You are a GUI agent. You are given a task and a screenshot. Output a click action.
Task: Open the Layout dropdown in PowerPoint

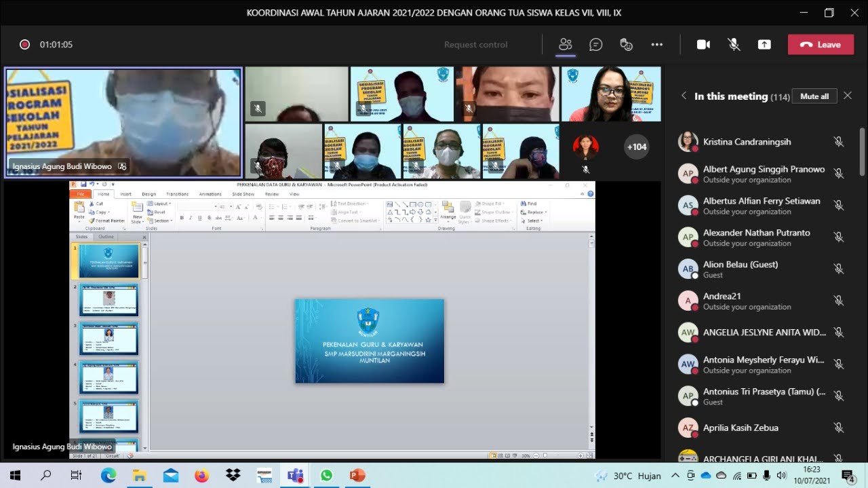159,204
